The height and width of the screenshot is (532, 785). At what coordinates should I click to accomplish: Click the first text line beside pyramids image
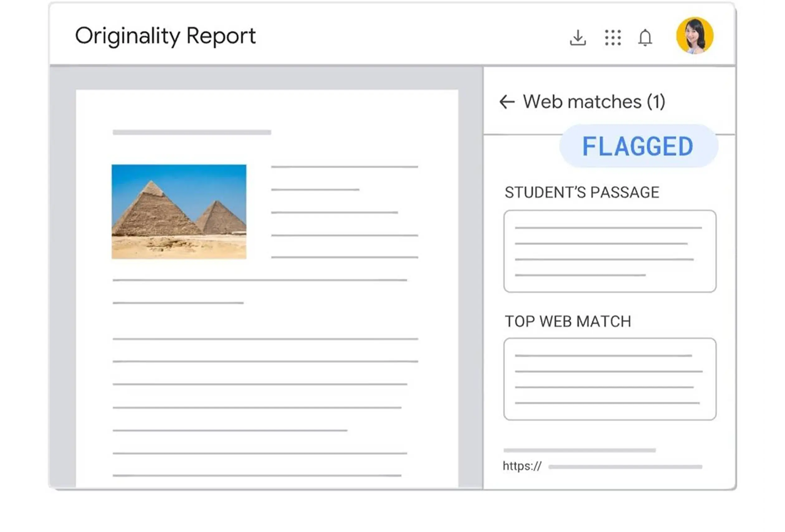tap(344, 167)
